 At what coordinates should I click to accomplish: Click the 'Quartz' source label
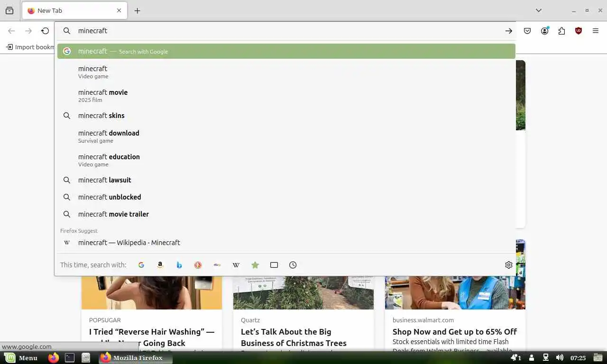coord(250,320)
